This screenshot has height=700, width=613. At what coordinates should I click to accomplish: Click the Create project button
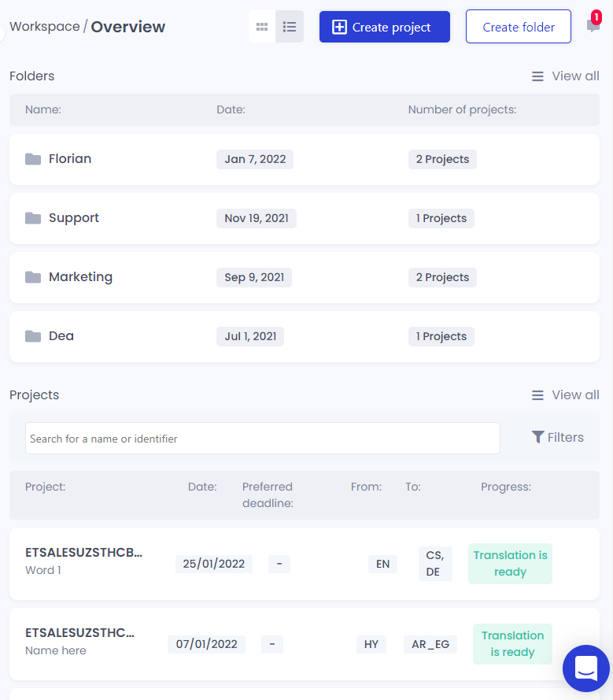click(x=384, y=27)
